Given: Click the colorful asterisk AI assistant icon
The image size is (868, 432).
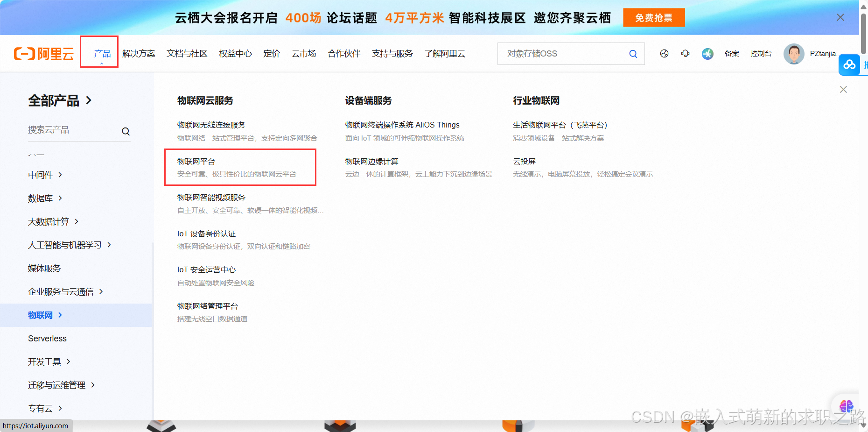Looking at the screenshot, I should (707, 54).
